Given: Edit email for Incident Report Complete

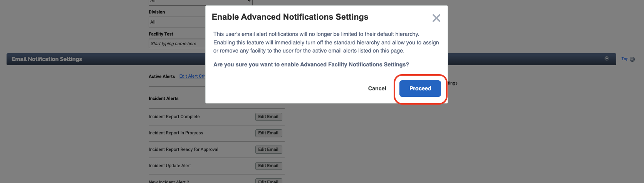Looking at the screenshot, I should [x=268, y=117].
